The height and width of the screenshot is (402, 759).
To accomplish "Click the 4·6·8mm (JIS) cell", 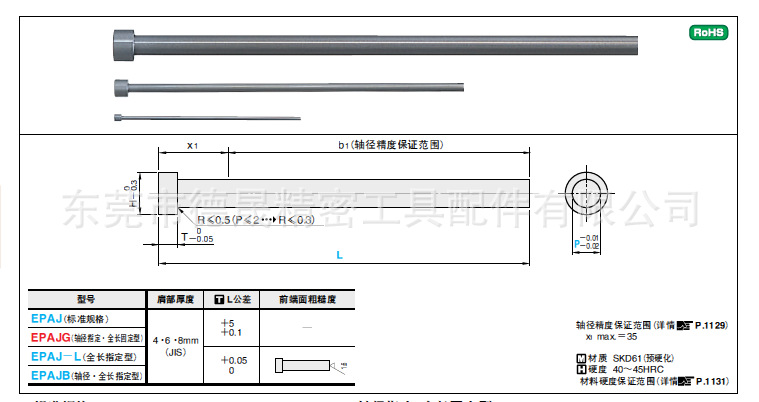I will click(x=175, y=346).
